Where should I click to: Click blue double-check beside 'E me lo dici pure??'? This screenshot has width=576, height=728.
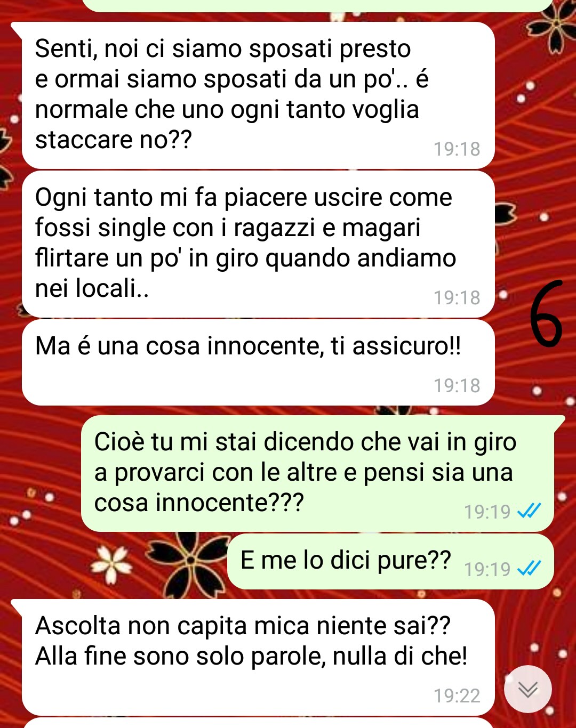point(530,569)
